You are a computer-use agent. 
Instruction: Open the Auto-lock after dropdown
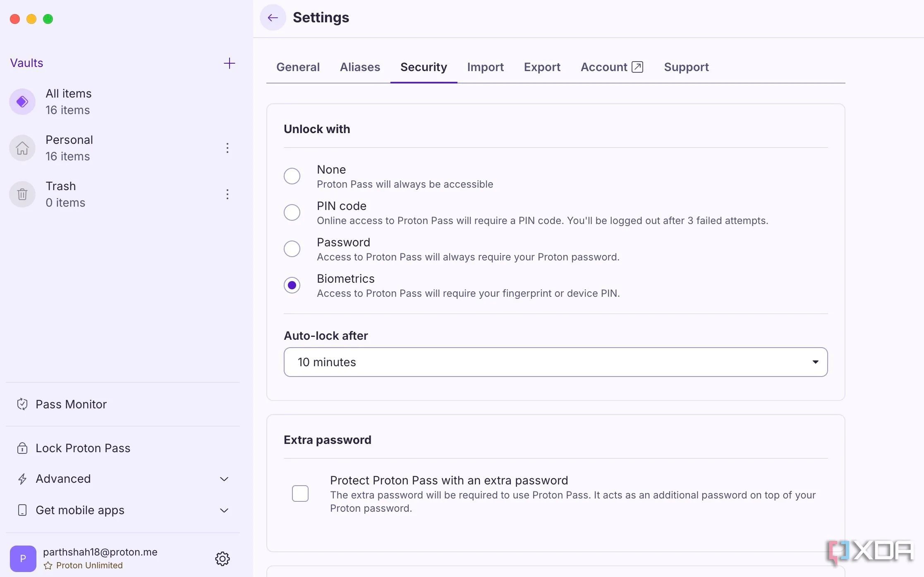pyautogui.click(x=555, y=362)
